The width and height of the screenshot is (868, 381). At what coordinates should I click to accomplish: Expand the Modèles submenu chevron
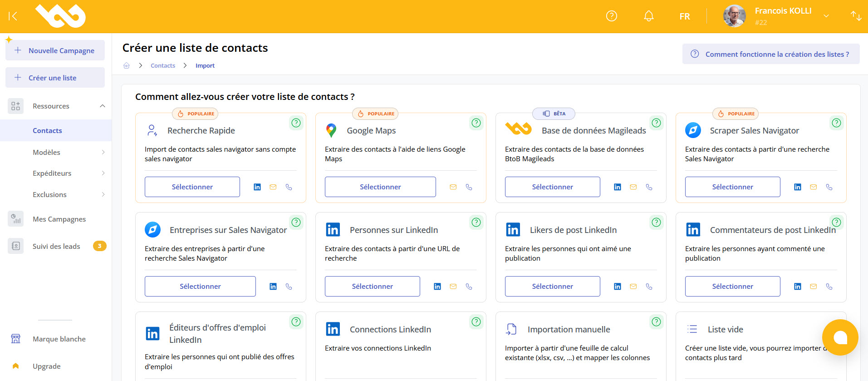click(103, 152)
